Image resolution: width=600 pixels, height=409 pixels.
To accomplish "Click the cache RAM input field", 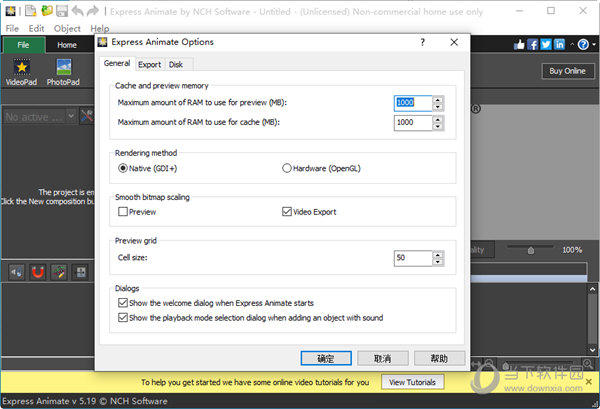I will point(413,123).
